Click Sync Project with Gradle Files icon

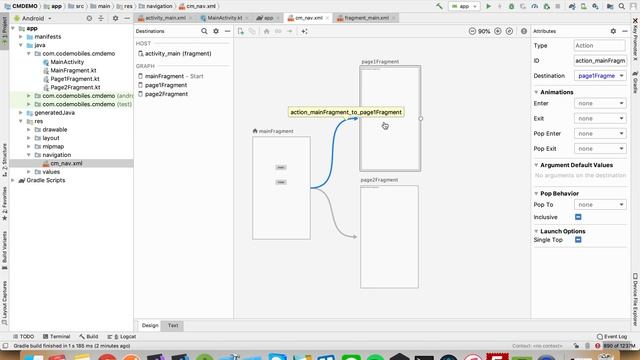[572, 6]
